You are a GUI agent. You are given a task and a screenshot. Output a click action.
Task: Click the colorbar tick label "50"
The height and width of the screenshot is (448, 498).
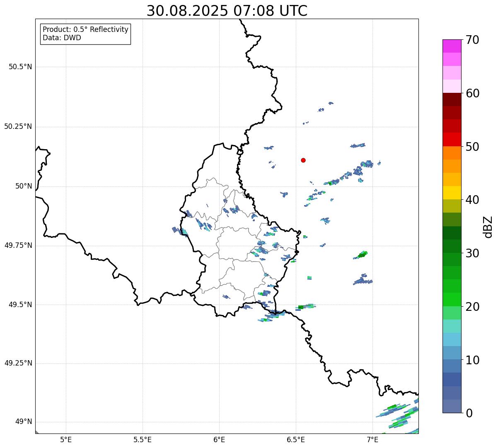point(472,147)
